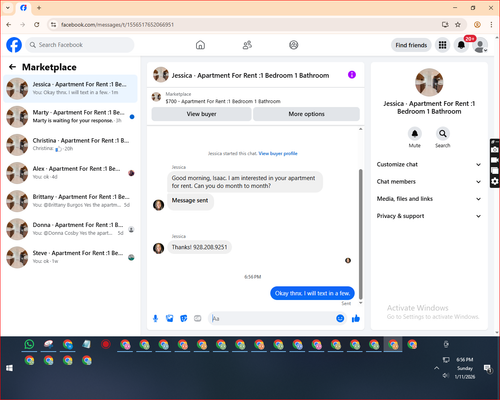Click install app icon in address bar

(x=445, y=24)
